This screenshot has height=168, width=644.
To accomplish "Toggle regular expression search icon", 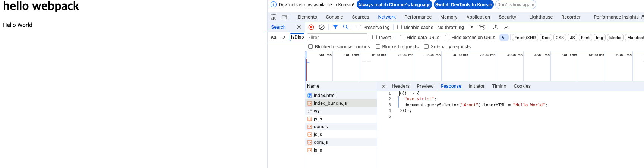I will coord(284,38).
